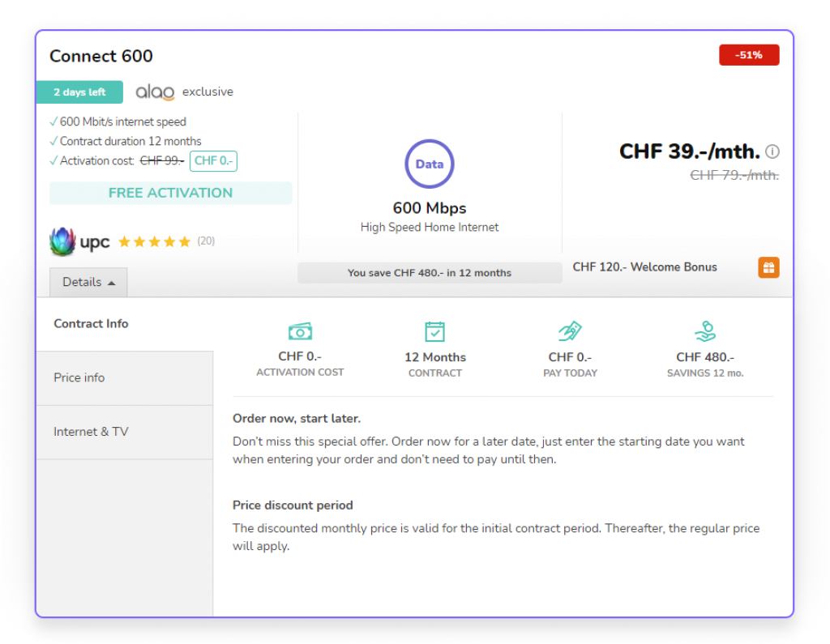Click the red -51% discount badge

pyautogui.click(x=748, y=55)
